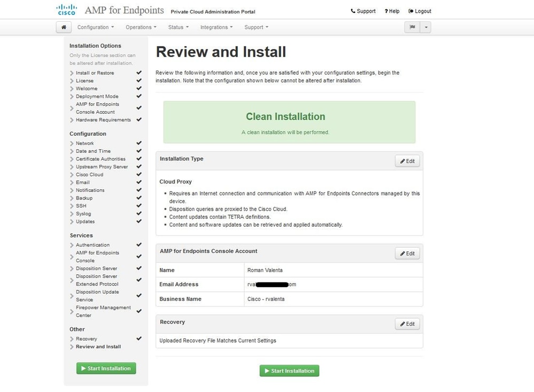
Task: Open Hardware Requirements step
Action: point(103,120)
